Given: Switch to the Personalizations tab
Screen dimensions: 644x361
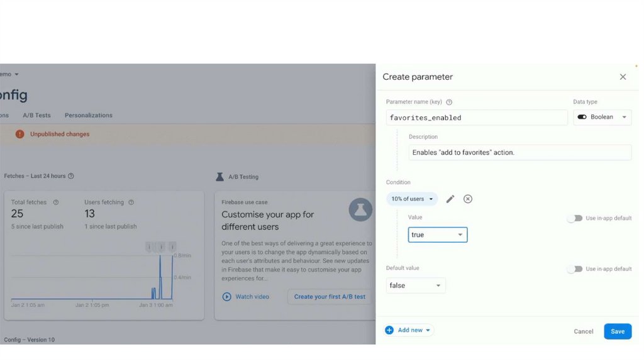Looking at the screenshot, I should tap(89, 115).
